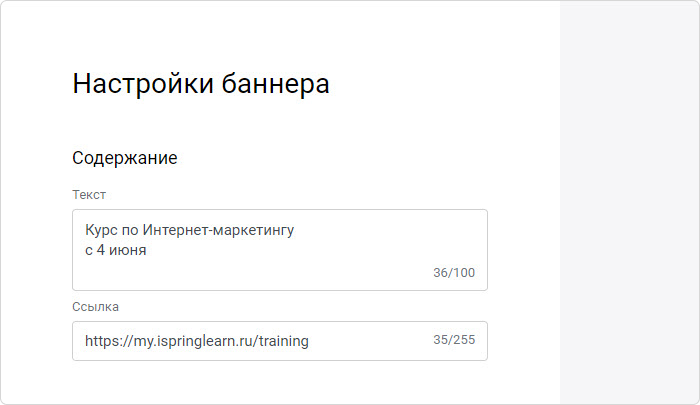Click the 36/100 character counter
The image size is (700, 405).
pos(454,273)
